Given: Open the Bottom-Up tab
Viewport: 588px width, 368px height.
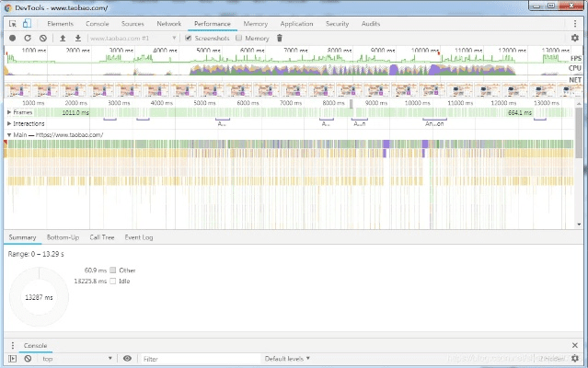Looking at the screenshot, I should pyautogui.click(x=63, y=237).
